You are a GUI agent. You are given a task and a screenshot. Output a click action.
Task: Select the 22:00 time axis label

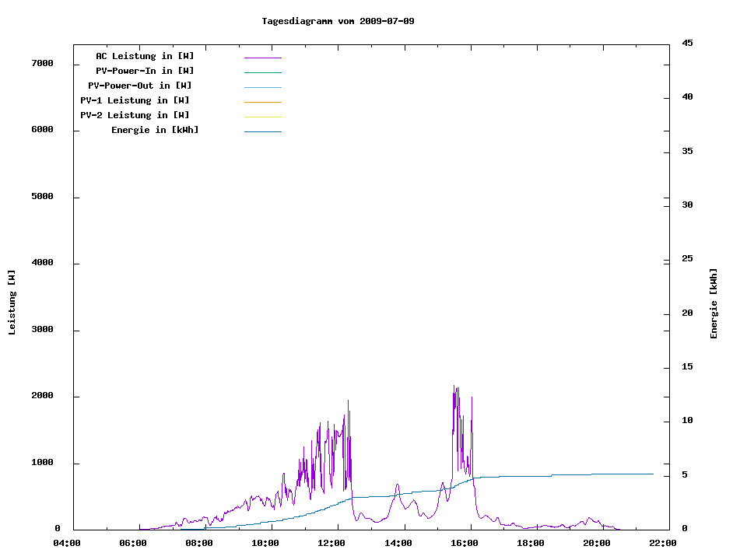point(663,544)
